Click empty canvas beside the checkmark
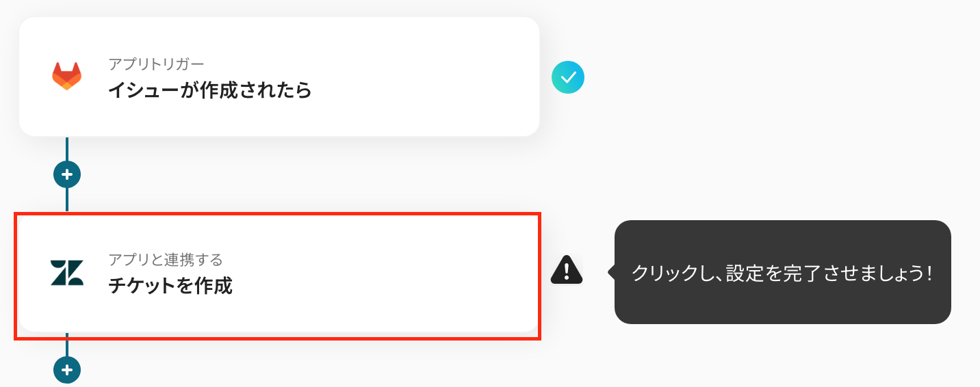Viewport: 980px width, 387px height. (753, 77)
